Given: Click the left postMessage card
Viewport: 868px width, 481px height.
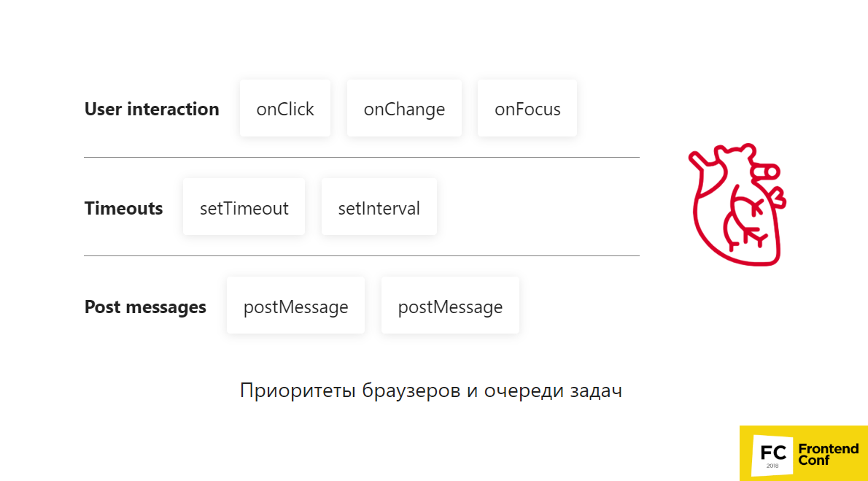Looking at the screenshot, I should point(295,307).
